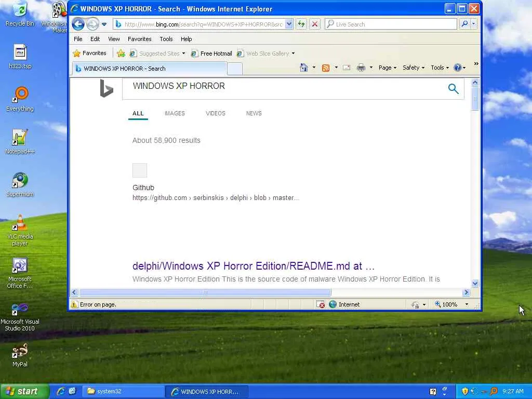Open the recent pages dropdown arrow
This screenshot has width=532, height=399.
point(104,24)
